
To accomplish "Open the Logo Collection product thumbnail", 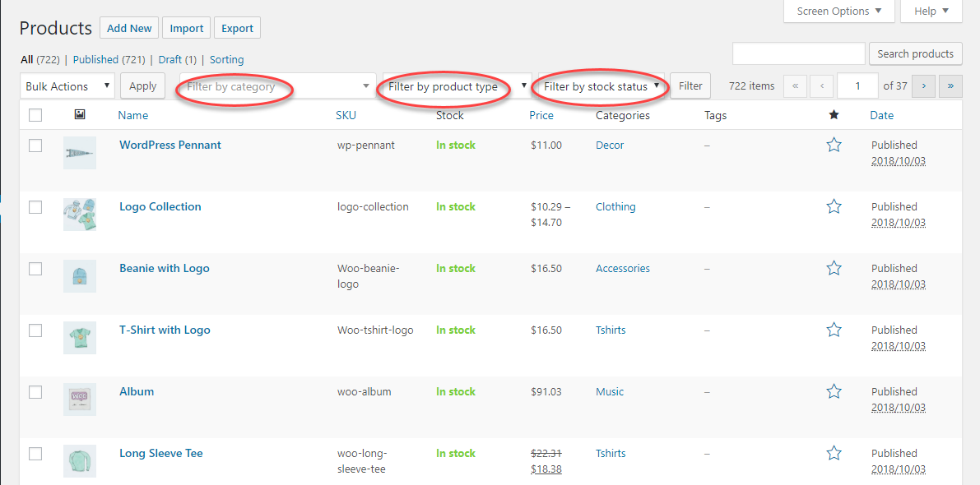I will pos(79,215).
